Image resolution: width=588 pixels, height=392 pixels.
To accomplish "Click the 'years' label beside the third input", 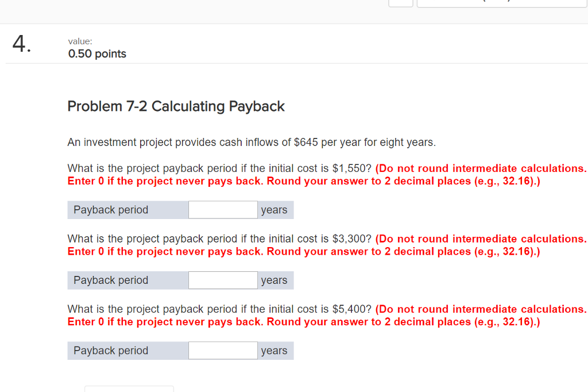I will click(274, 350).
